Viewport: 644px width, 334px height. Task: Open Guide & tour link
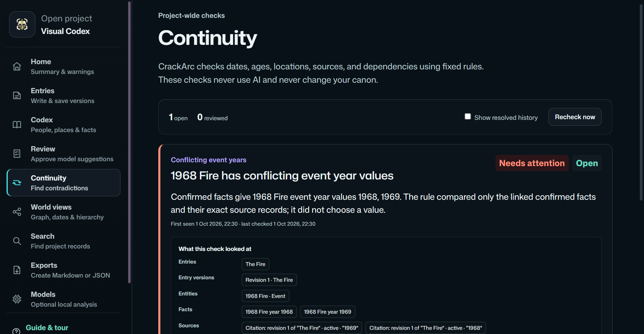47,328
